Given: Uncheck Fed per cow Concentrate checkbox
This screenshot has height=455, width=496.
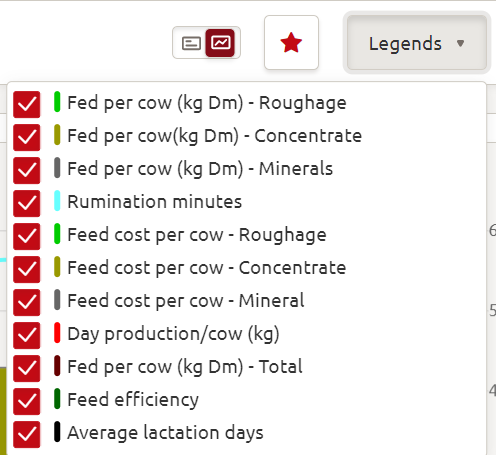Looking at the screenshot, I should [27, 137].
